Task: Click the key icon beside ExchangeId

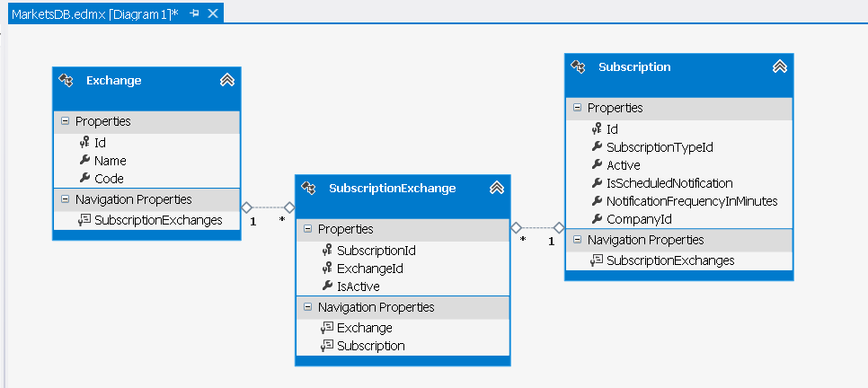Action: [x=326, y=269]
